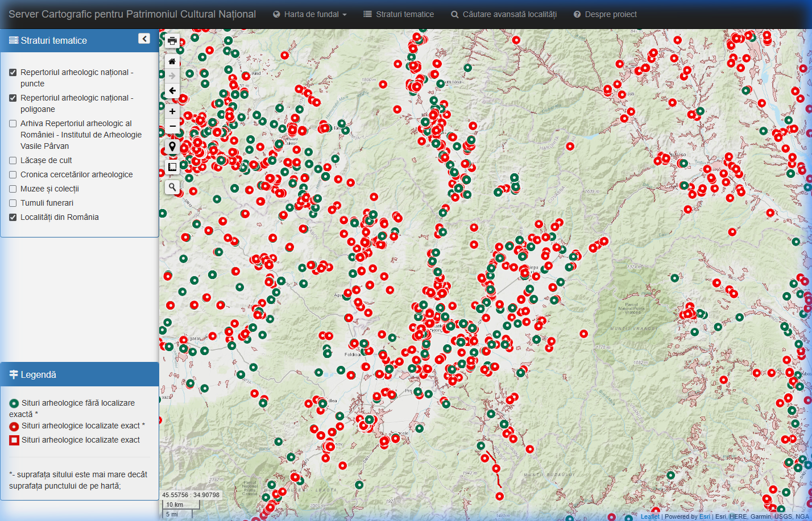Print the current map view
The image size is (812, 521).
(172, 41)
